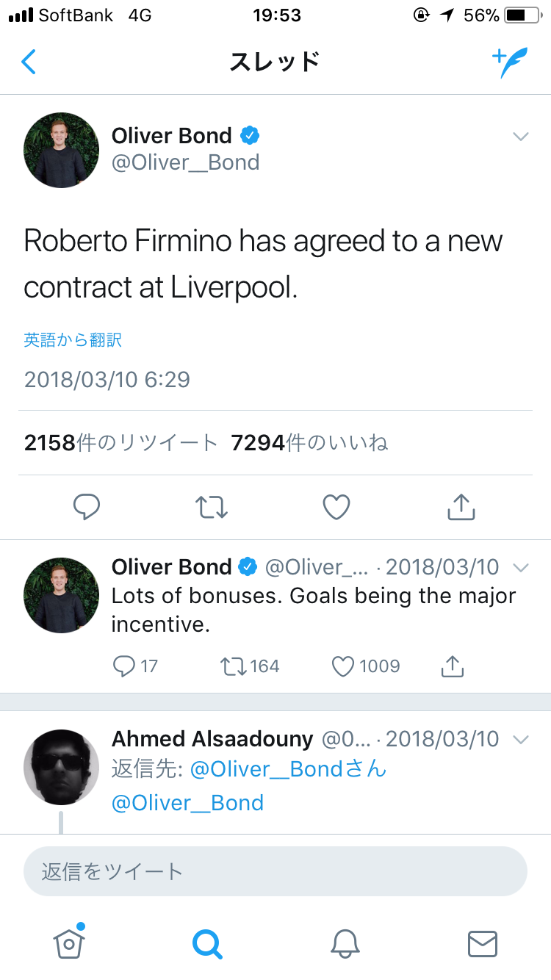551x980 pixels.
Task: Share the main tweet
Action: point(461,506)
